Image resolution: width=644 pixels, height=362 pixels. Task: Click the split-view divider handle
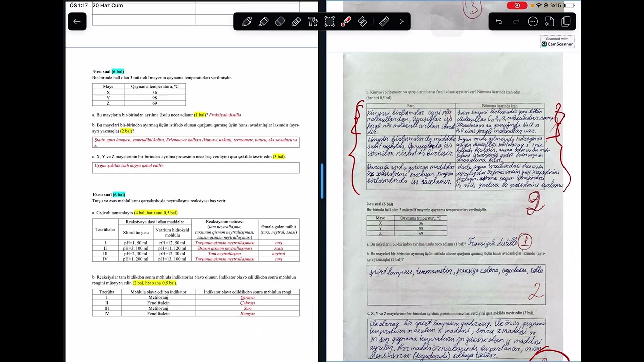[322, 181]
